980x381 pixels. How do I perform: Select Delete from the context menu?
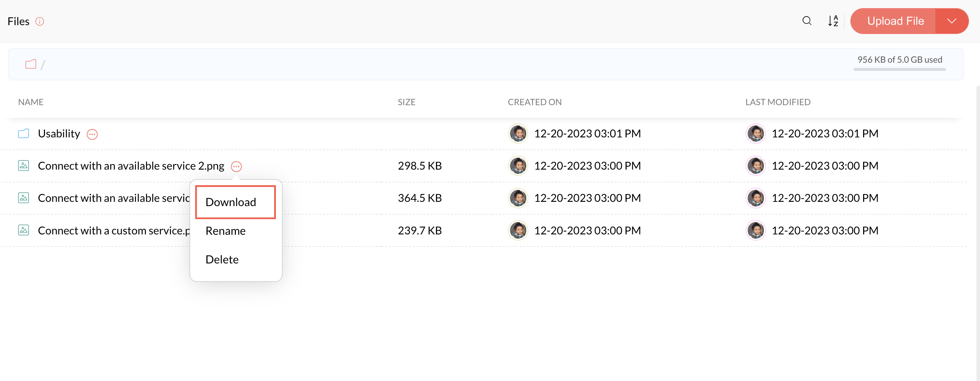coord(222,259)
